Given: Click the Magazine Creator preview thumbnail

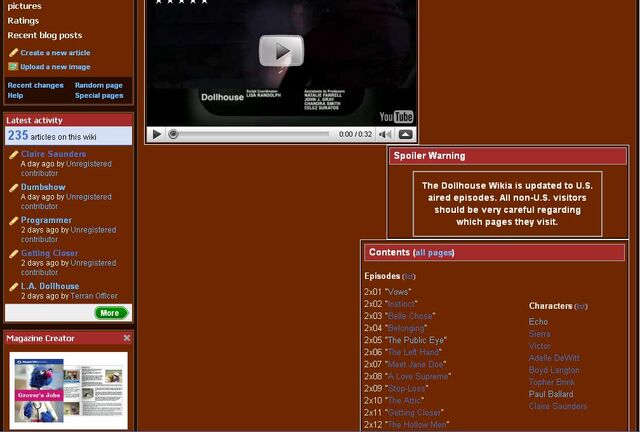Looking at the screenshot, I should pyautogui.click(x=69, y=390).
